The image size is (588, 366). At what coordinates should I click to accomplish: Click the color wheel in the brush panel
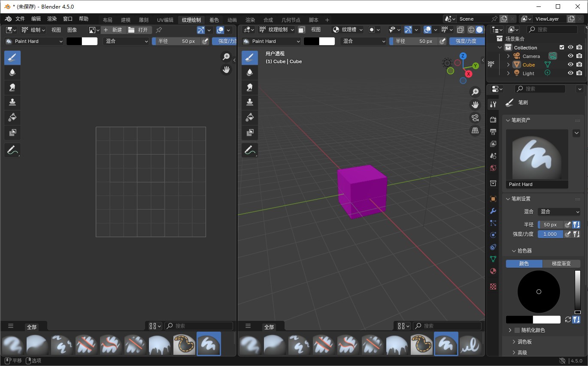539,292
